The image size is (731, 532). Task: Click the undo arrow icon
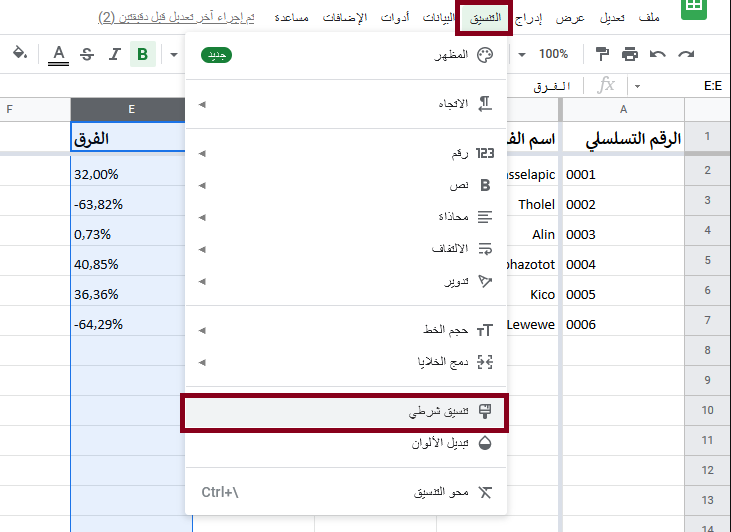(658, 54)
